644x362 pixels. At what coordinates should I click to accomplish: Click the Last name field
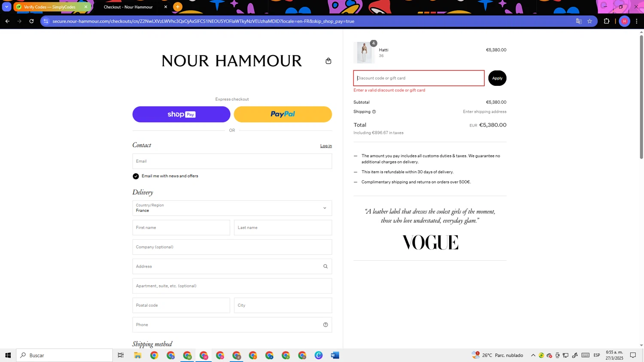[x=283, y=228]
